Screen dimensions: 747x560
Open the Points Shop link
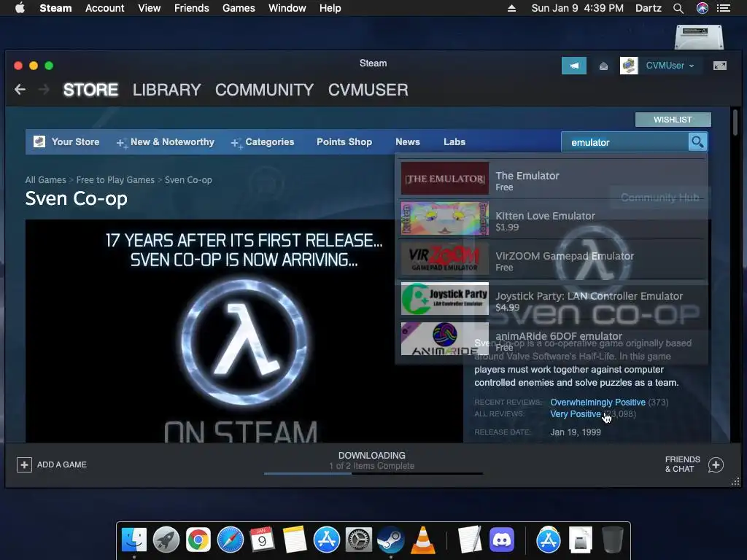344,142
